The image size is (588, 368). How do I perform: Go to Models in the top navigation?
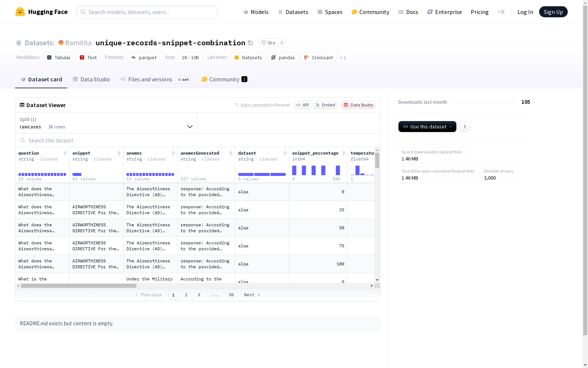click(x=256, y=12)
